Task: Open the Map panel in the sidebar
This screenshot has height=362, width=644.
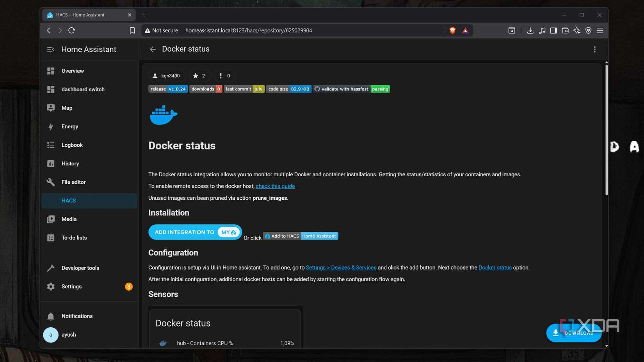Action: pyautogui.click(x=67, y=108)
